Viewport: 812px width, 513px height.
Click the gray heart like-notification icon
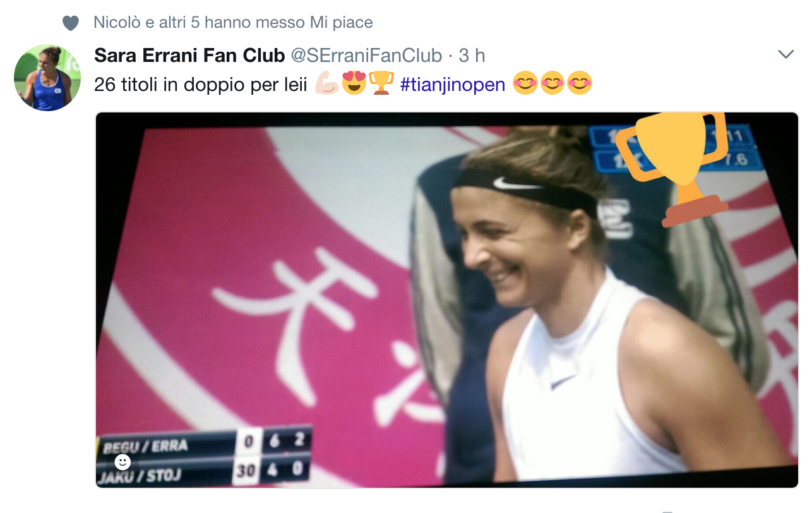70,23
